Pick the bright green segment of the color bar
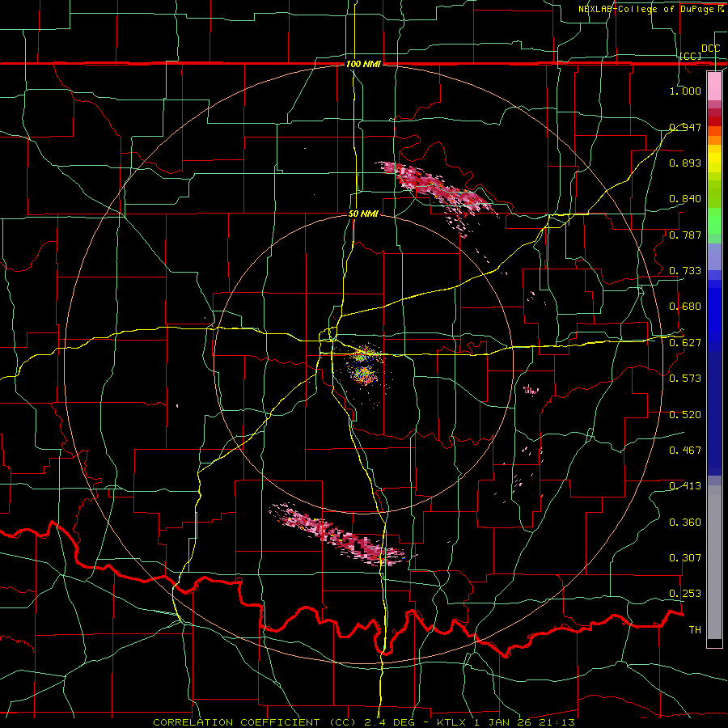 tap(714, 221)
